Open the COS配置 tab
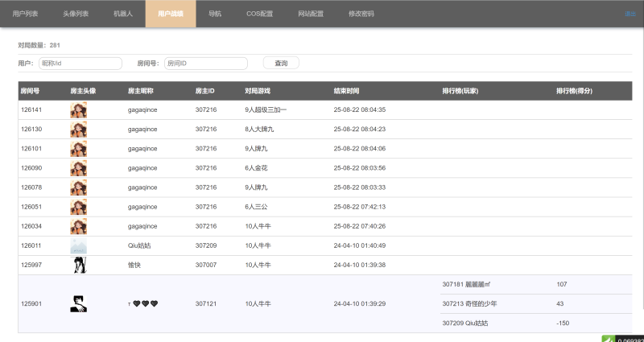This screenshot has height=342, width=644. point(259,14)
